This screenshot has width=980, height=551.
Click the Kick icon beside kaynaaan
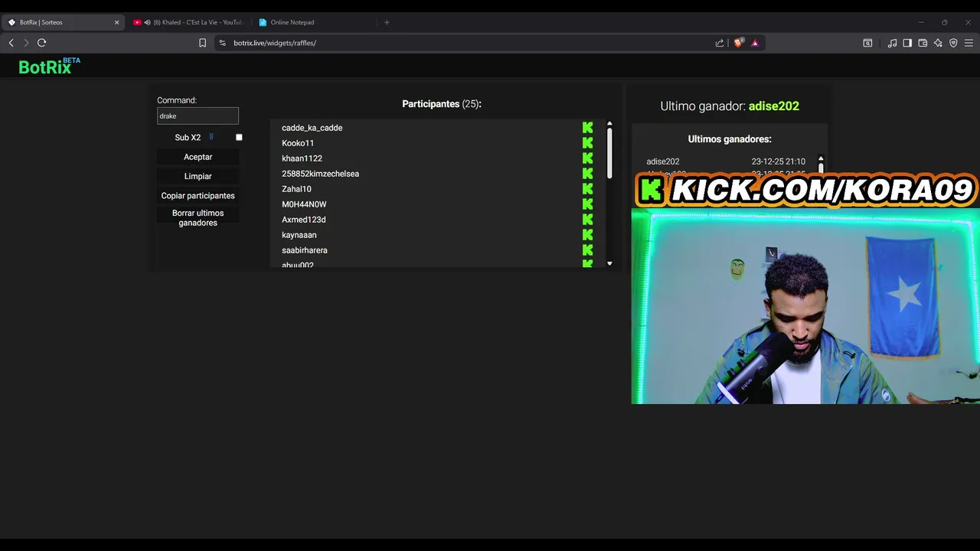(x=587, y=235)
